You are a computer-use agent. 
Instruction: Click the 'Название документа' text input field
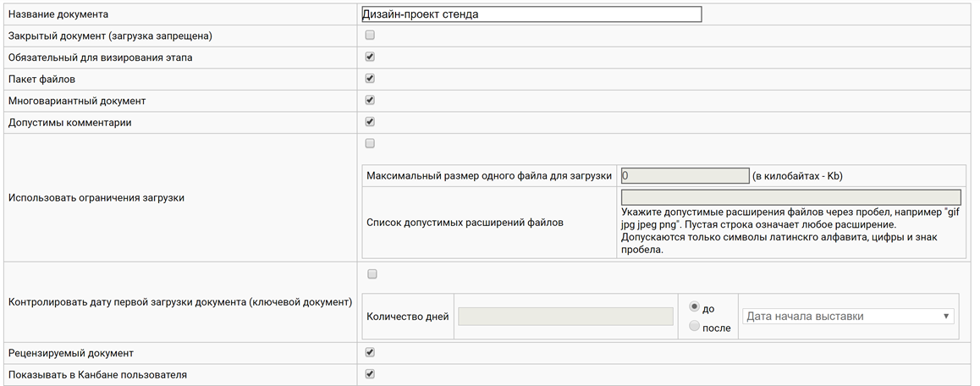[x=531, y=14]
